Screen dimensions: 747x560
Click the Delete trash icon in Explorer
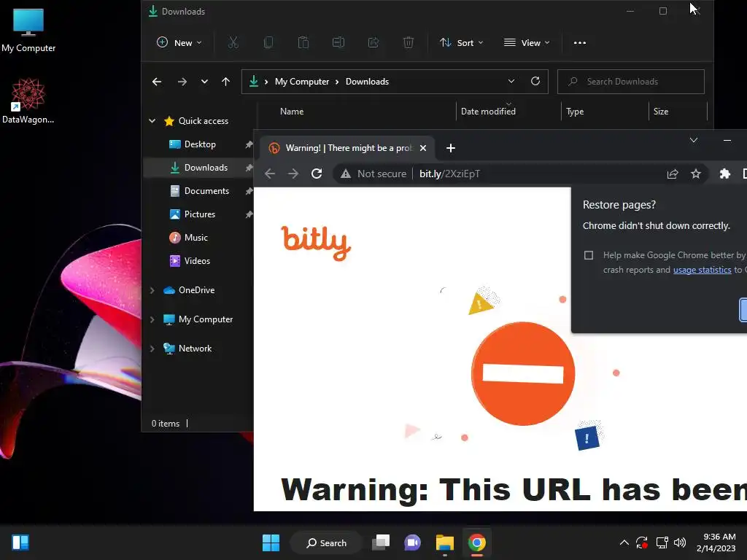[x=409, y=43]
